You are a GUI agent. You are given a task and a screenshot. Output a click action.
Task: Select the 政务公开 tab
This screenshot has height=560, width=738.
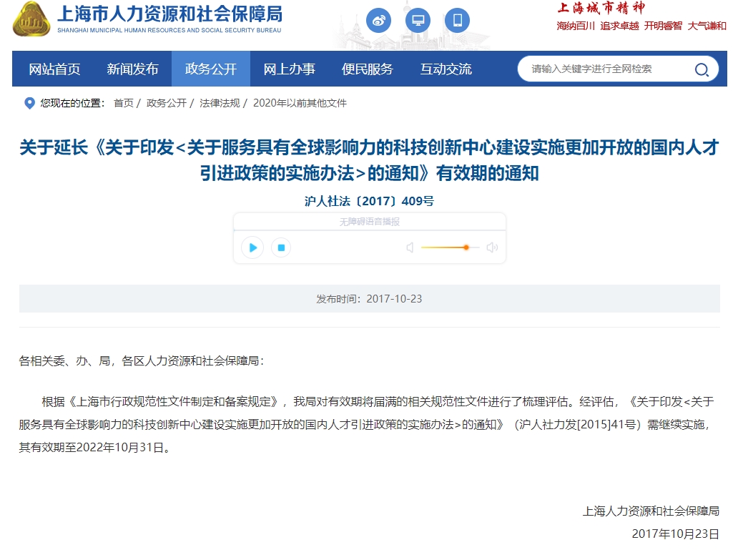point(211,69)
